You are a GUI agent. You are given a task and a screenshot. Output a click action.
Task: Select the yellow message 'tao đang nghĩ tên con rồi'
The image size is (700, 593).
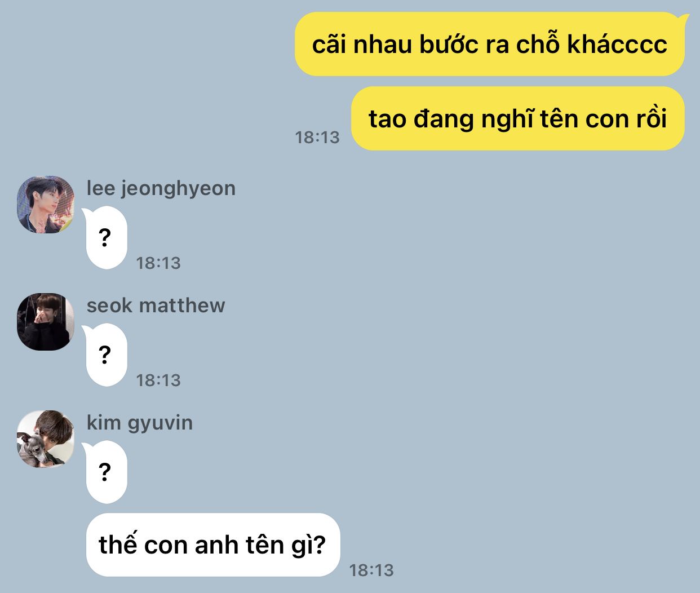[517, 118]
